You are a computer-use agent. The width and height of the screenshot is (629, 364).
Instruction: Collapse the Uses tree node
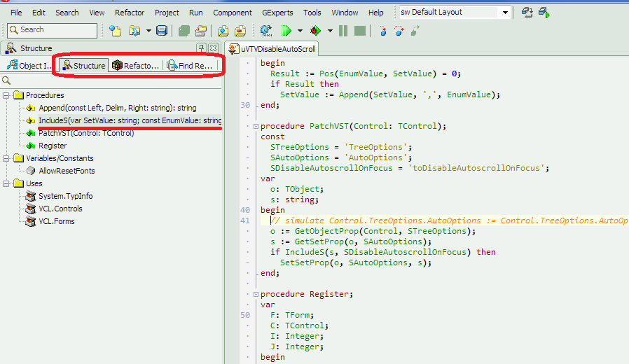coord(6,183)
